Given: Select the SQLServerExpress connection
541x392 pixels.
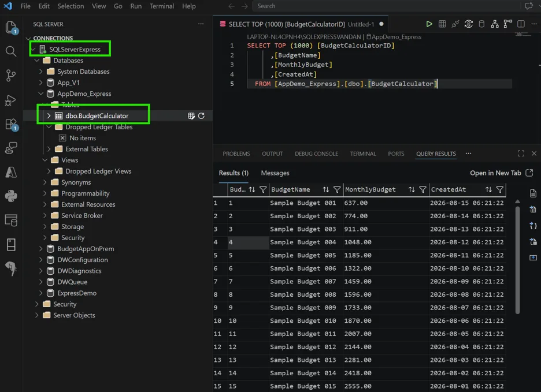Looking at the screenshot, I should click(x=75, y=49).
